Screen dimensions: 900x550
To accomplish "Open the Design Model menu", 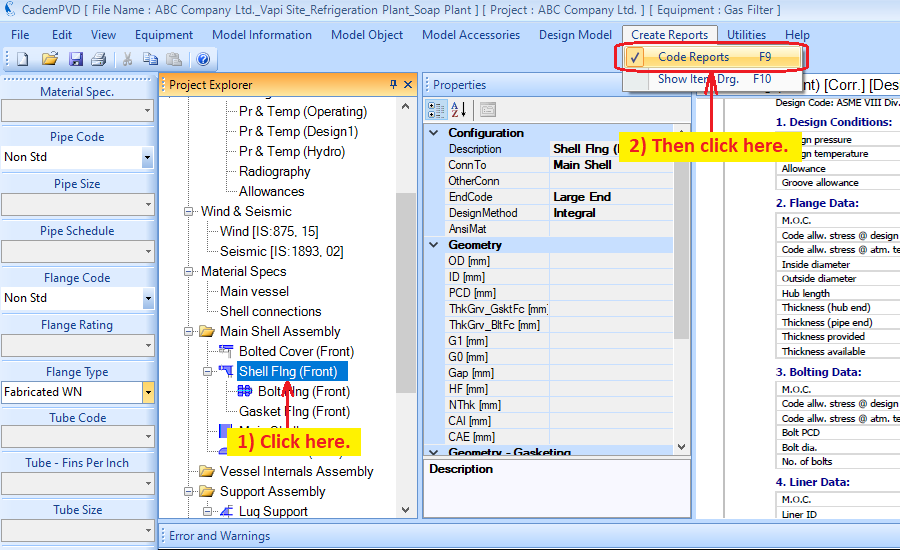I will pos(575,35).
